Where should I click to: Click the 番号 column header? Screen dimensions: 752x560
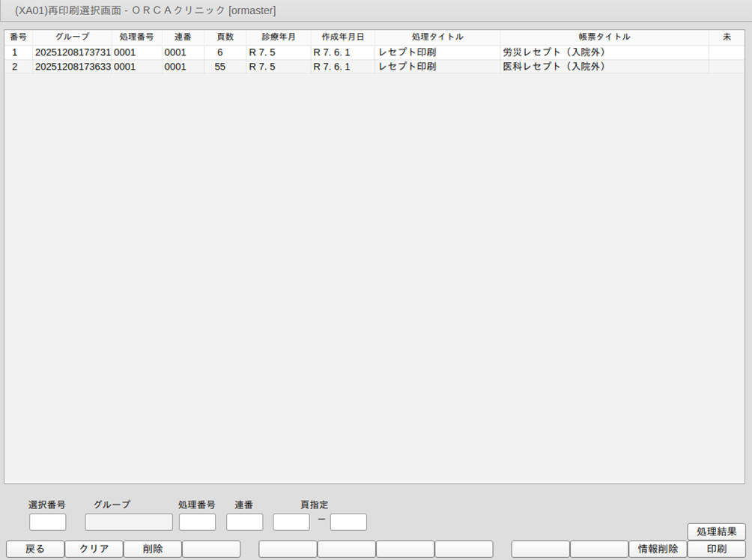pos(18,37)
